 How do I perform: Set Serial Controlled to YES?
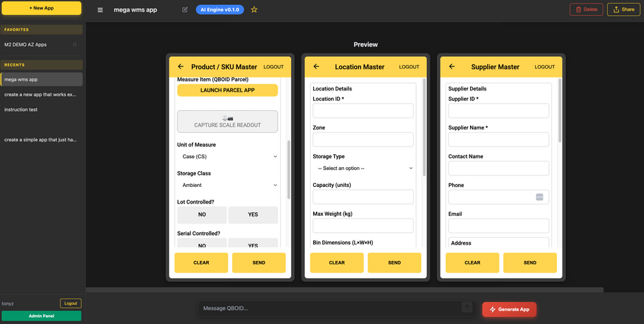click(x=253, y=244)
